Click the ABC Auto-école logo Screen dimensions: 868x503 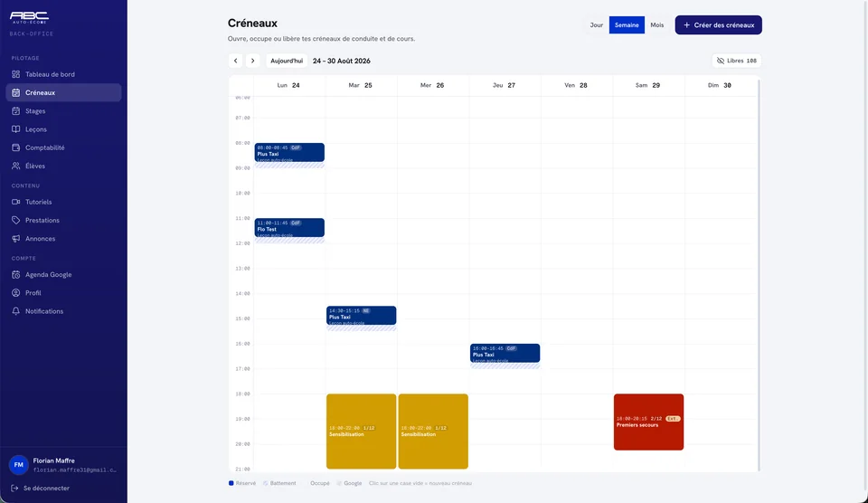[x=29, y=17]
